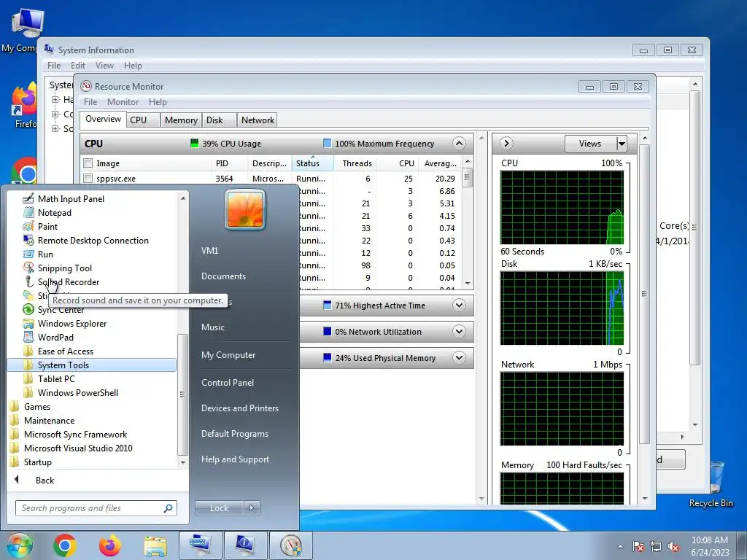Show hidden tray icons arrow
This screenshot has width=747, height=560.
[620, 546]
